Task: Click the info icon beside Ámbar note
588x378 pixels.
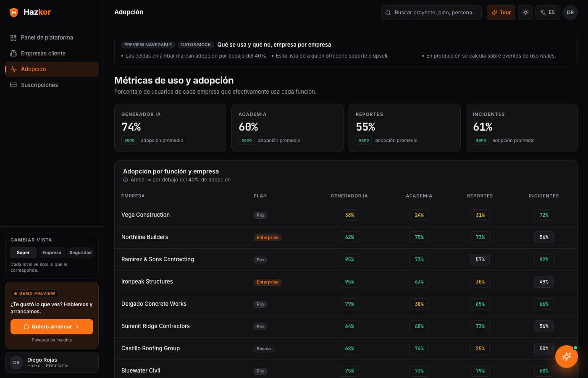Action: click(126, 180)
